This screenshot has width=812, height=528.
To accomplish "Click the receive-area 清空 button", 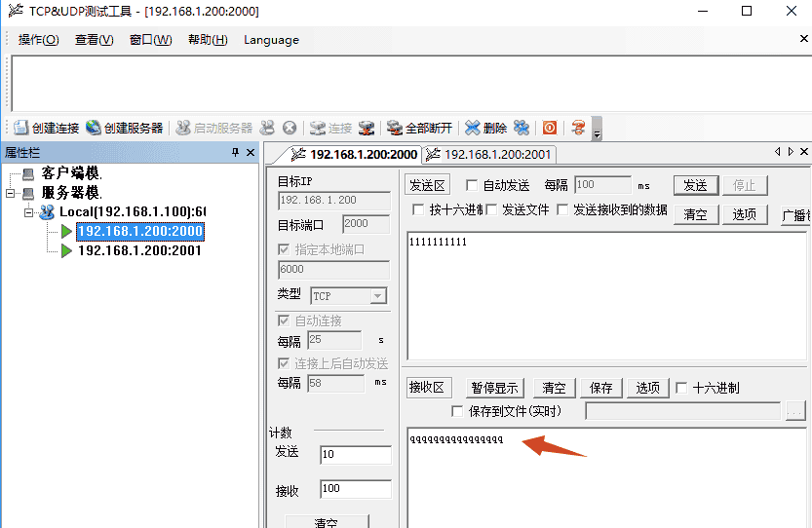I will click(x=554, y=388).
